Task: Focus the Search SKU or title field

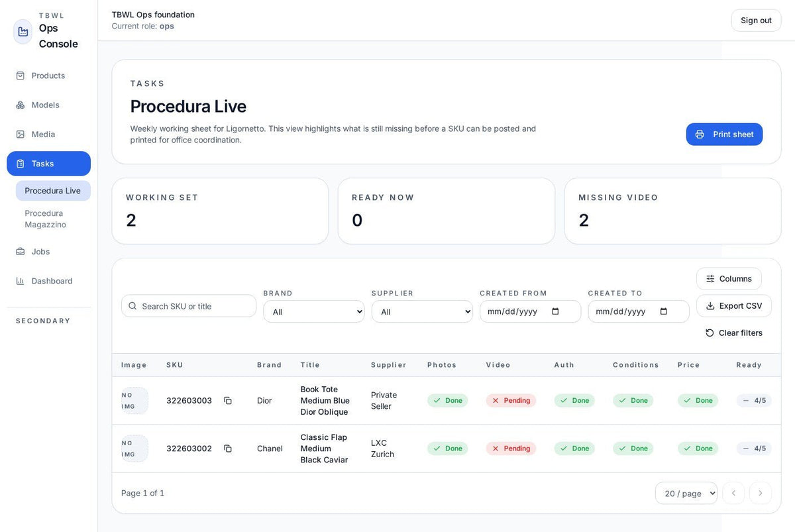Action: click(x=189, y=306)
